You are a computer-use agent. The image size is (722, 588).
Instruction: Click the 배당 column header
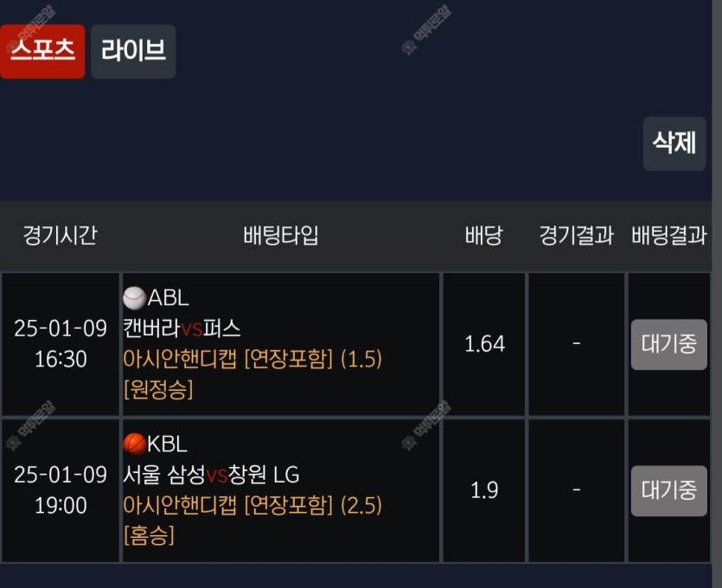point(483,236)
